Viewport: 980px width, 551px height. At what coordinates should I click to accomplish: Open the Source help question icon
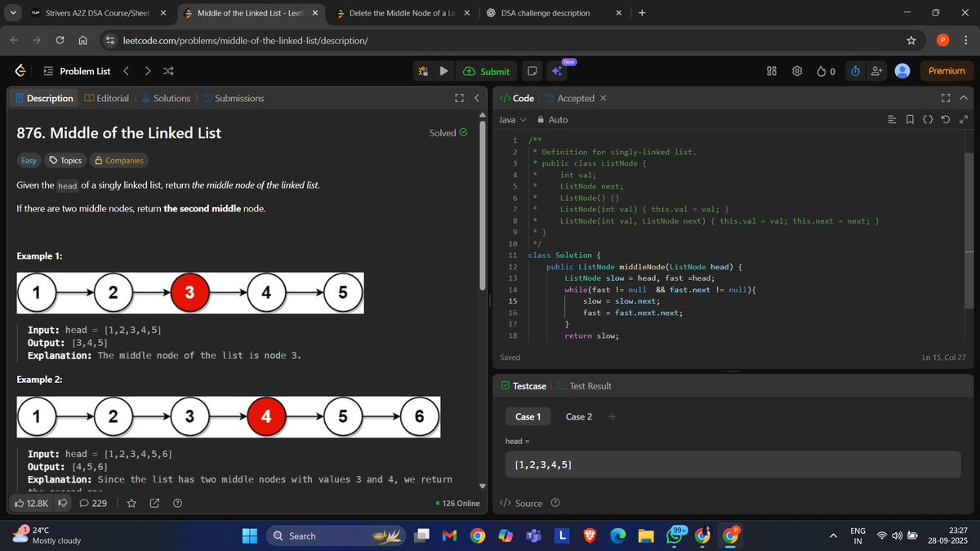pos(556,503)
